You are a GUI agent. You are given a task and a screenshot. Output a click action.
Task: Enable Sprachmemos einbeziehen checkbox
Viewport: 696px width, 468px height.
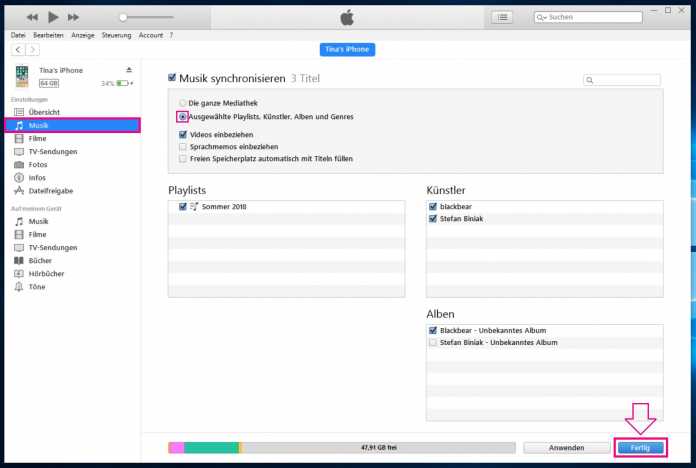pyautogui.click(x=182, y=146)
